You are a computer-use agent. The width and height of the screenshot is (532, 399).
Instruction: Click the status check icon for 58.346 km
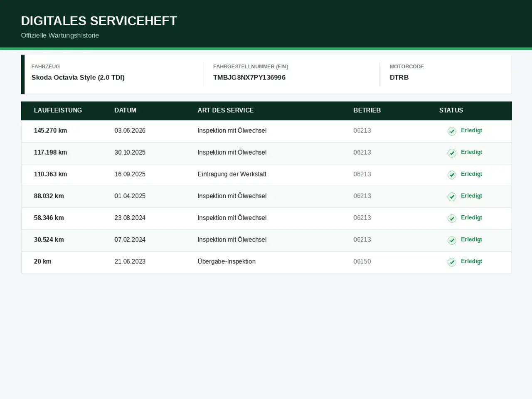(452, 219)
